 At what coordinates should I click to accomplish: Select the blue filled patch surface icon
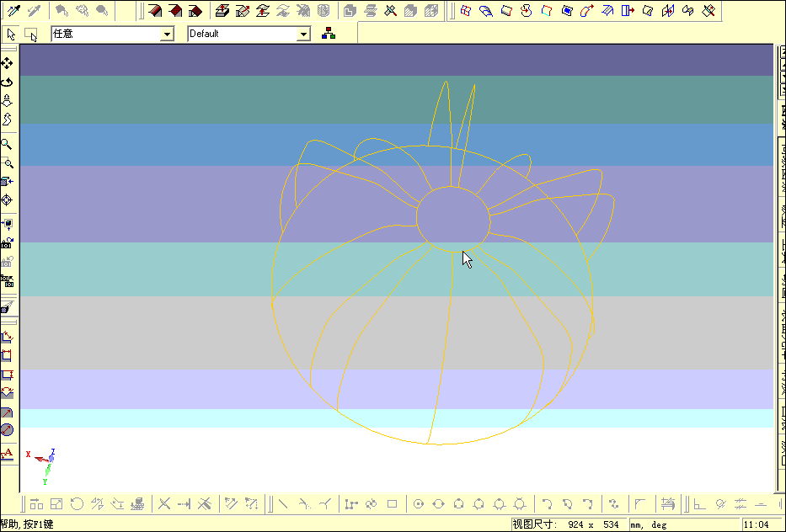click(567, 10)
